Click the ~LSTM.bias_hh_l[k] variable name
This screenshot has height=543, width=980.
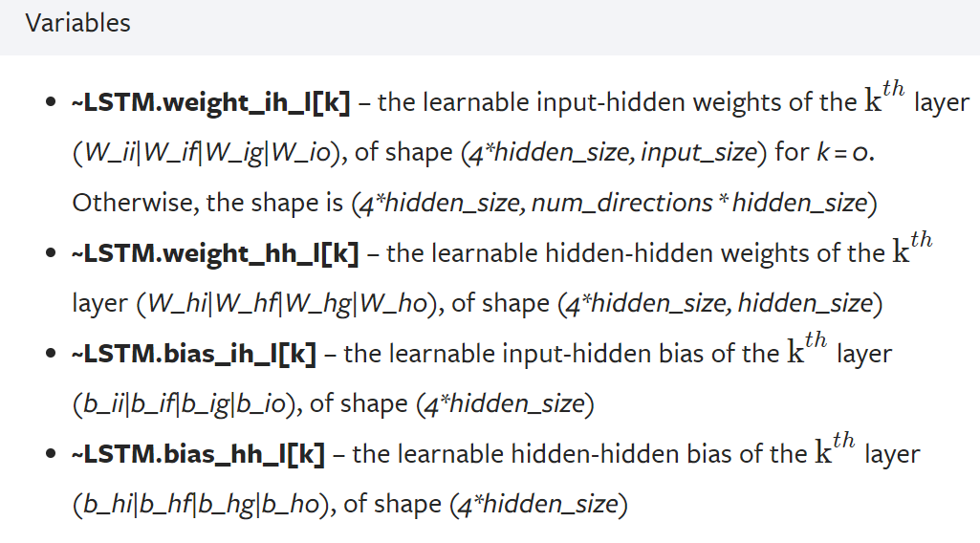click(x=198, y=454)
